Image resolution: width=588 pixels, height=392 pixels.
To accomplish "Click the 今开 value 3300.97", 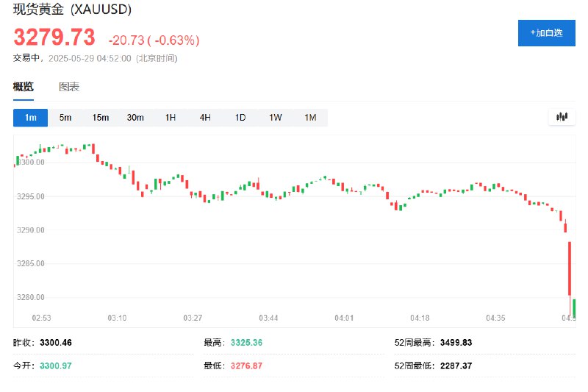I will point(56,366).
